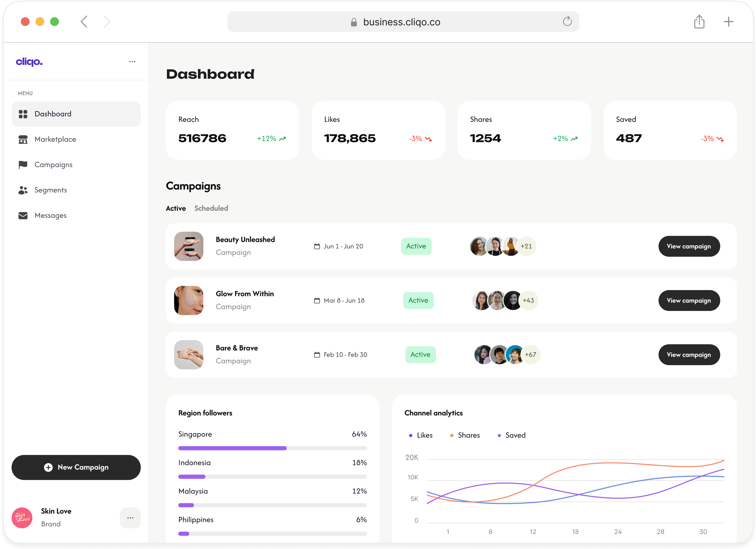
Task: Click the cliqo logo
Action: [29, 61]
